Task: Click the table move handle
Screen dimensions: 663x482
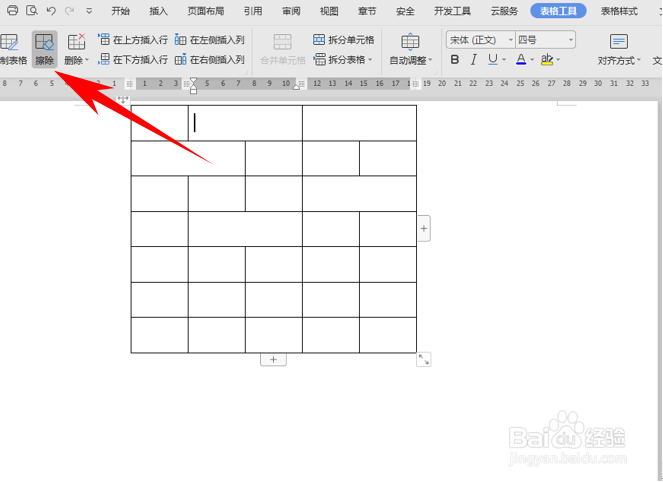Action: (x=123, y=100)
